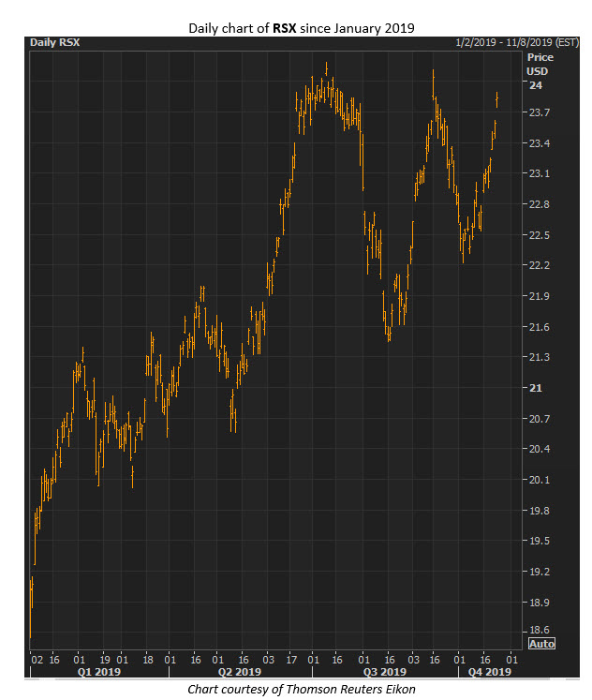Click the '02' date tick on time axis
Image resolution: width=592 pixels, height=700 pixels.
[x=37, y=660]
